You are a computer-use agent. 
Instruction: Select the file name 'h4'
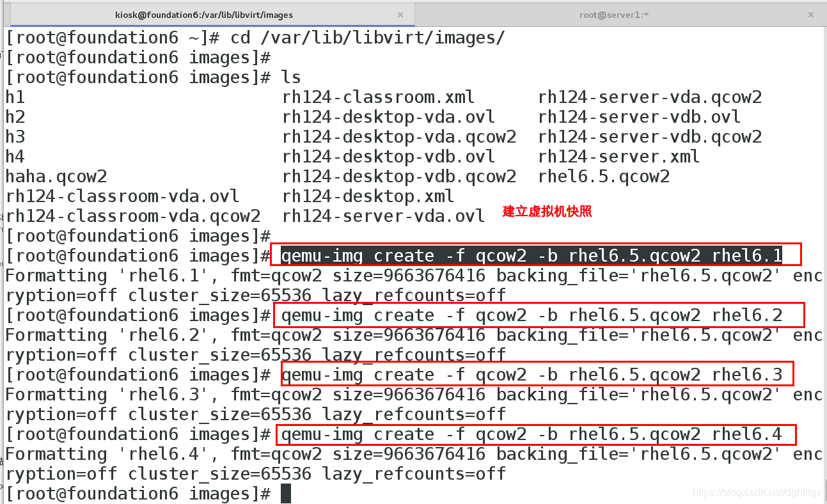(15, 157)
